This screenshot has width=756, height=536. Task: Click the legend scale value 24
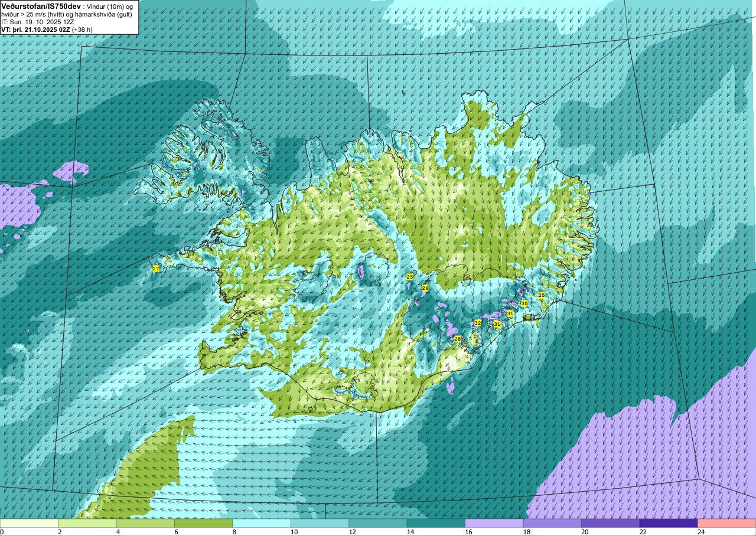(x=700, y=532)
